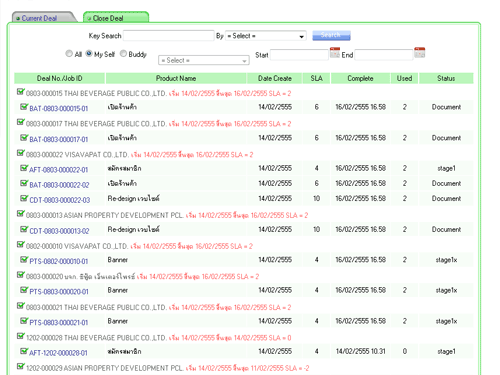Viewport: 500px width, 375px height.
Task: Open job link PTS-0802-000010-01
Action: (x=59, y=261)
